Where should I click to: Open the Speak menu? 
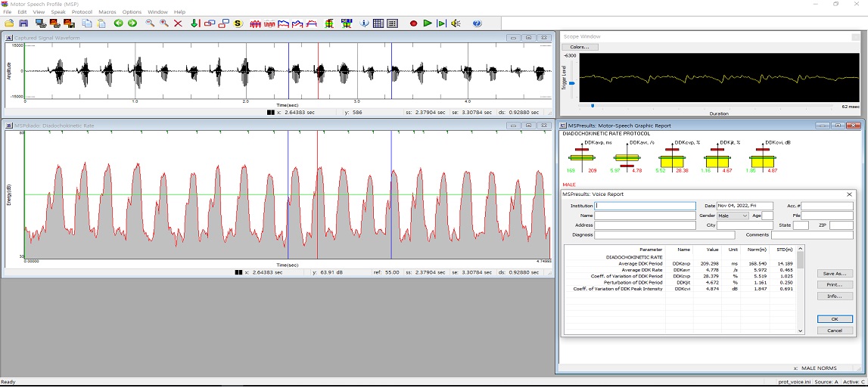click(58, 11)
